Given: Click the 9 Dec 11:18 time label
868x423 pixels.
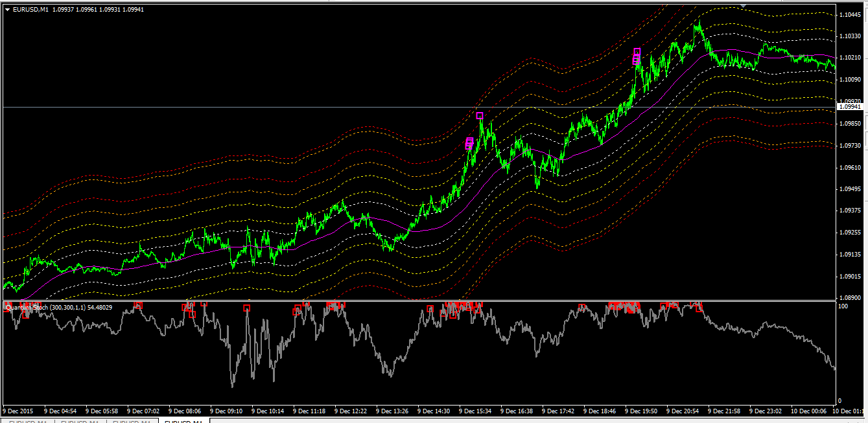Looking at the screenshot, I should click(x=310, y=411).
